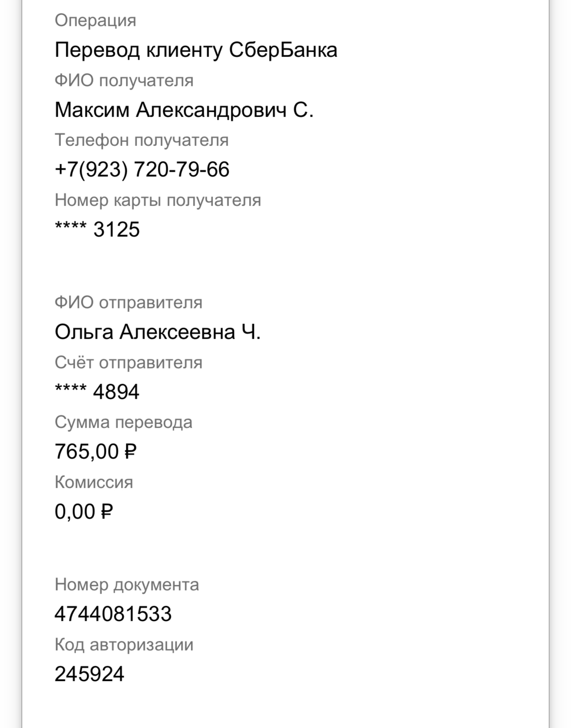
Task: Click the 'Телефон получателя' label
Action: pyautogui.click(x=141, y=141)
